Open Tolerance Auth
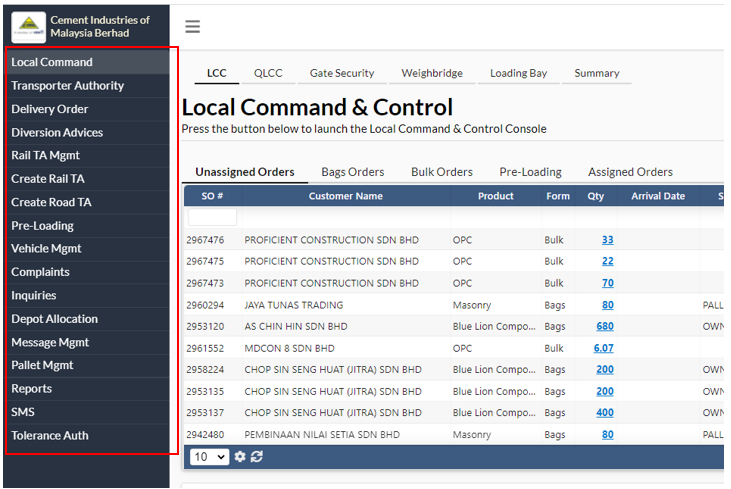 pyautogui.click(x=87, y=435)
